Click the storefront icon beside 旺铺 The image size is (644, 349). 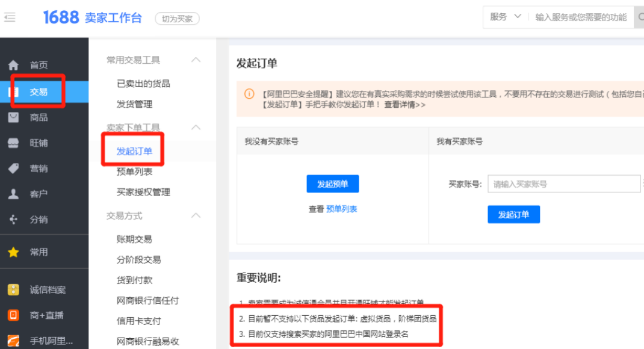[14, 143]
